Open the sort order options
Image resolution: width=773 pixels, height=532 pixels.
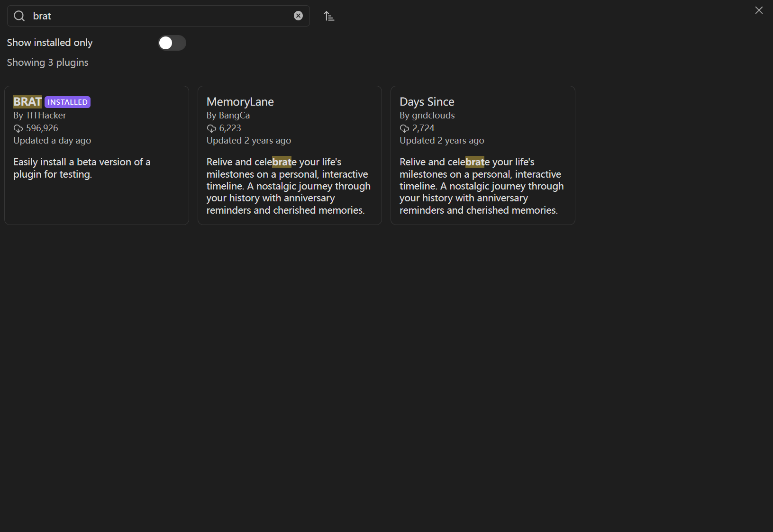click(x=329, y=17)
